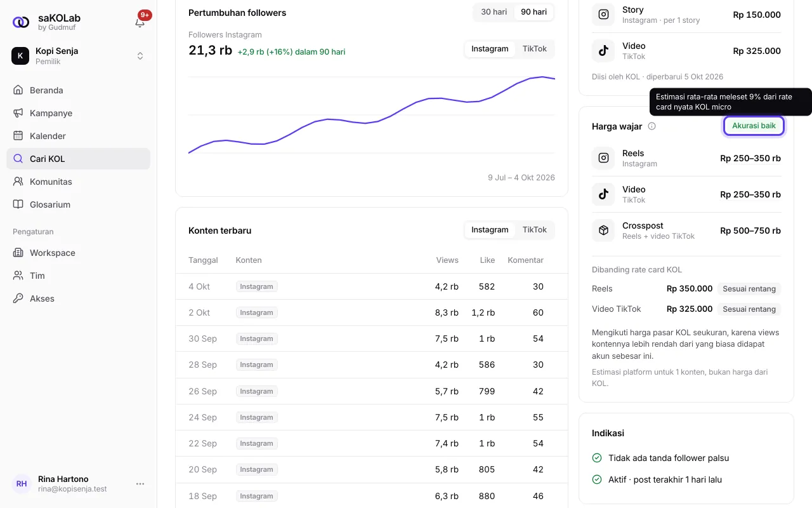Screen dimensions: 812x508
Task: Click the Akurasi baik badge
Action: point(754,126)
